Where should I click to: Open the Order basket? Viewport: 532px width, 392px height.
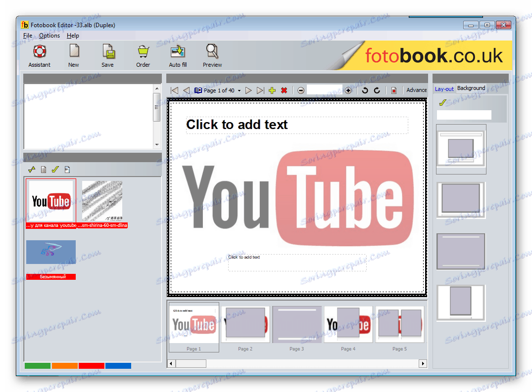[143, 56]
